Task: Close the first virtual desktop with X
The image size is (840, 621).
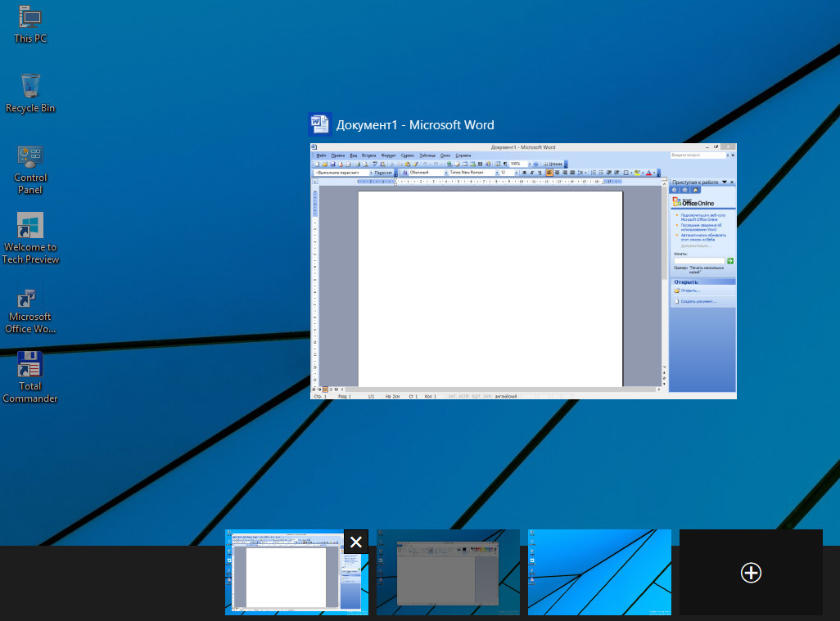Action: (x=355, y=542)
